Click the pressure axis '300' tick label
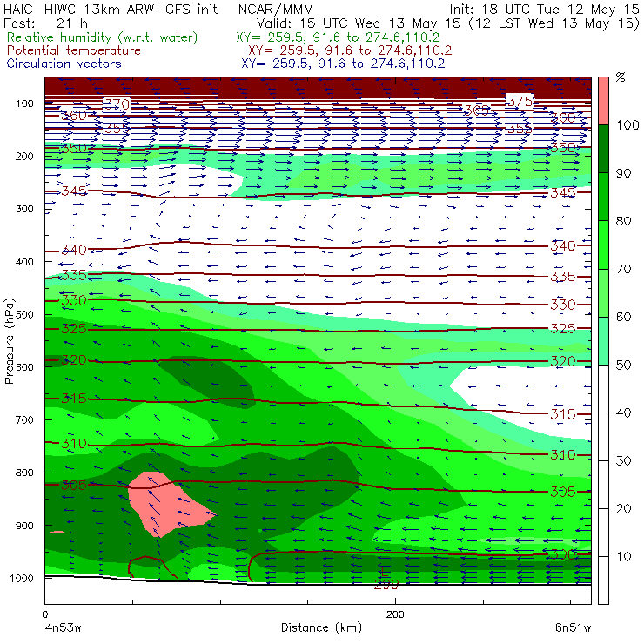Screen dimensions: 644x644 24,209
